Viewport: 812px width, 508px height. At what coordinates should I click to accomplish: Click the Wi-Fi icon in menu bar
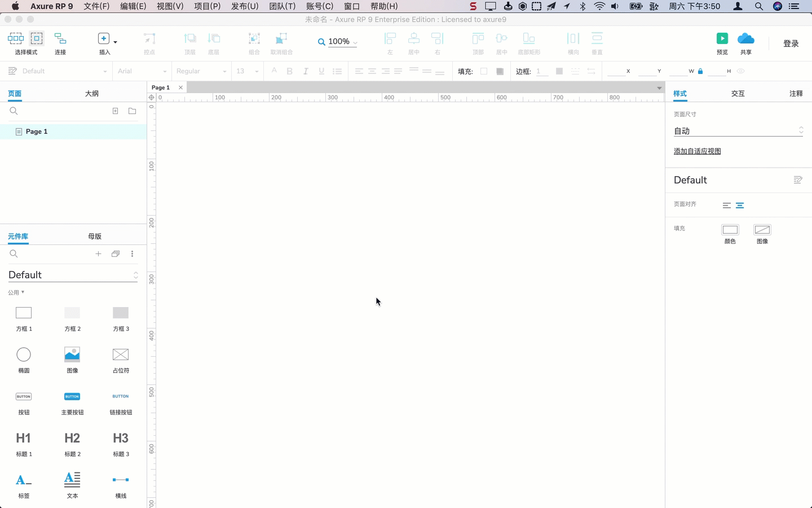[599, 6]
